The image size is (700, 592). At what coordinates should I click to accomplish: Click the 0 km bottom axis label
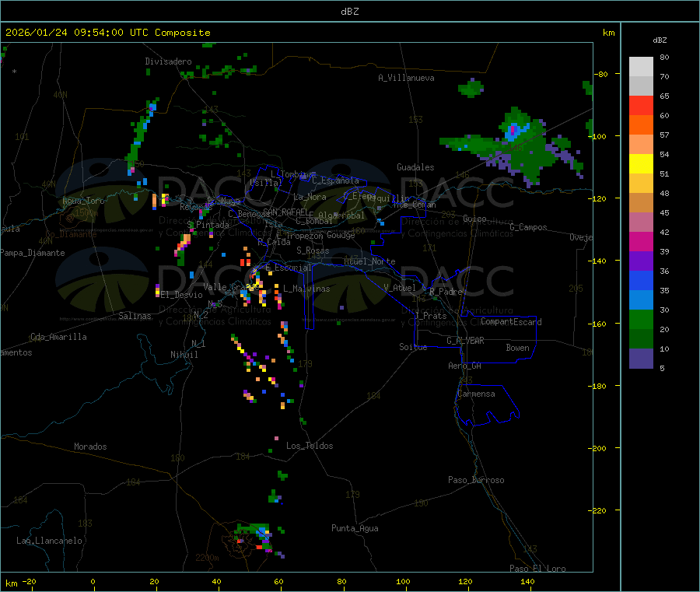click(93, 581)
